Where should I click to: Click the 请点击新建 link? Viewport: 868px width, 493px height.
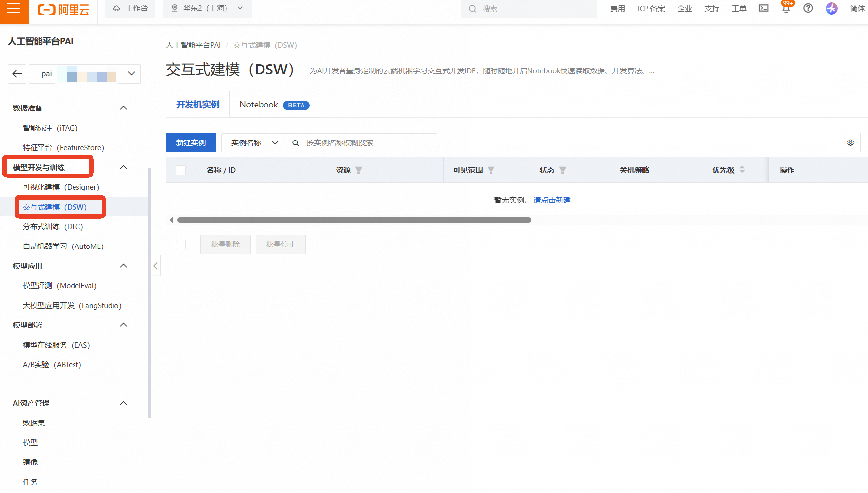[552, 200]
